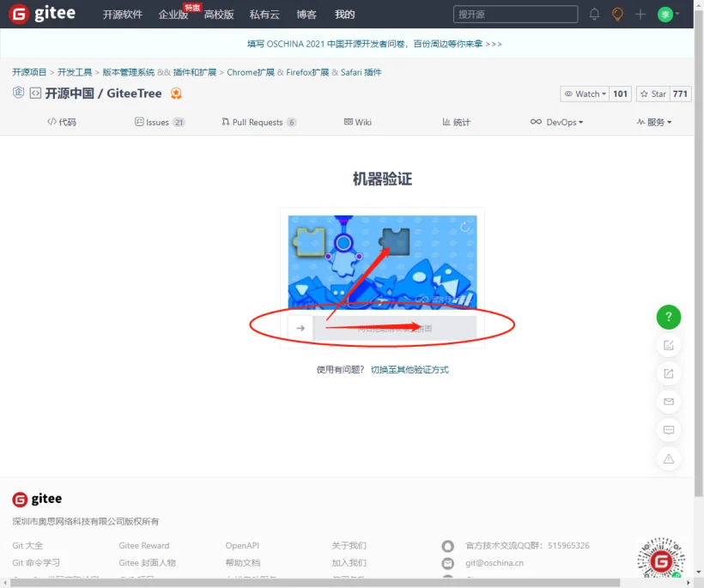The height and width of the screenshot is (588, 704).
Task: Open 私有云 in the top navigation
Action: 264,15
